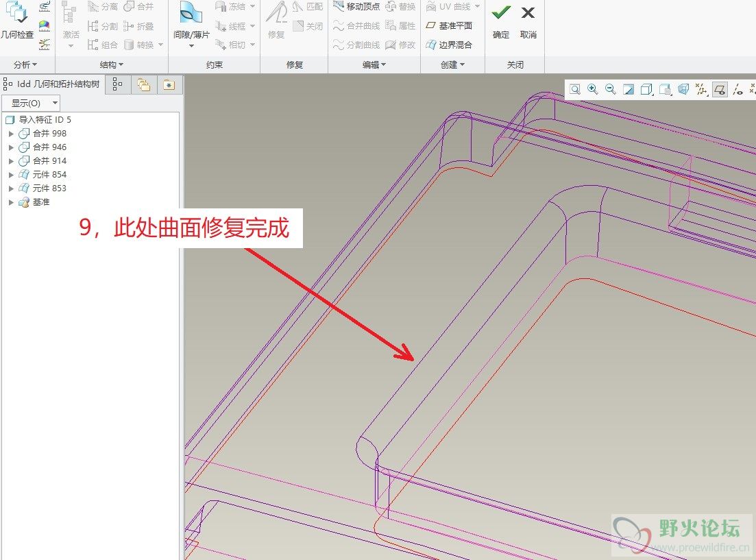The image size is (756, 560).
Task: Click the 属性 properties tool
Action: pos(400,26)
